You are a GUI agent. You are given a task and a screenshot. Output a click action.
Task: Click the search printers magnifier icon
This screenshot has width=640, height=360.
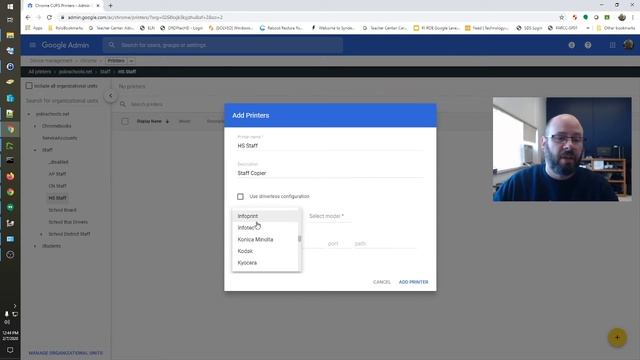coord(123,104)
